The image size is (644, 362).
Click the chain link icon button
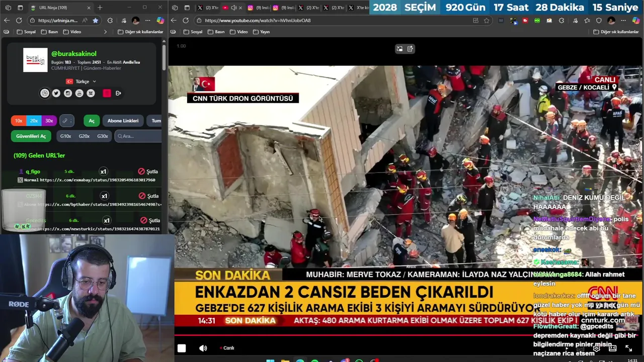(66, 121)
